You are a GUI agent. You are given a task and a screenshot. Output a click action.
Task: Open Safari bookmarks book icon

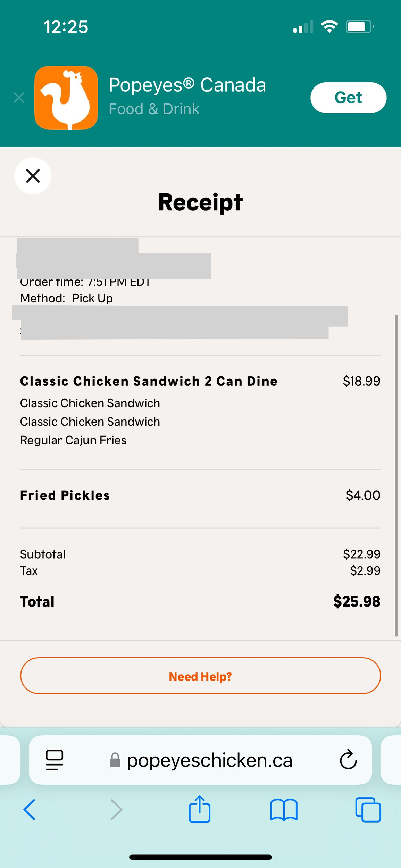coord(284,810)
